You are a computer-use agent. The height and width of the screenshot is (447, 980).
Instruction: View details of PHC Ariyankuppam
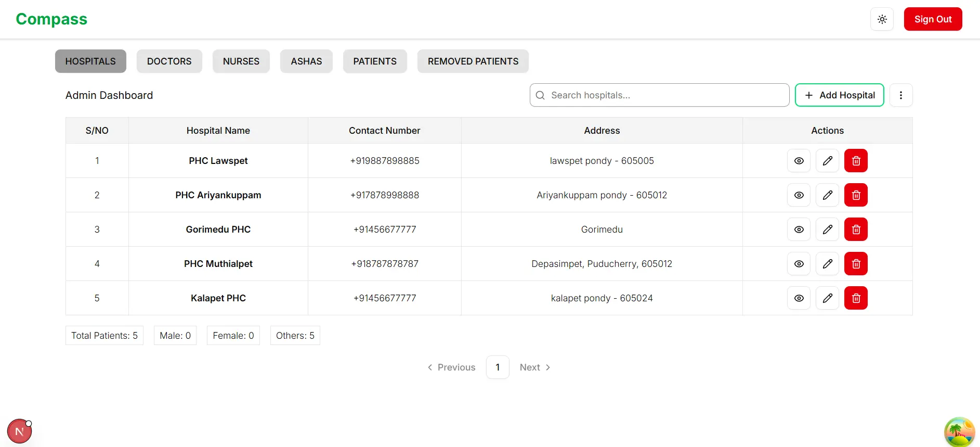pos(799,195)
